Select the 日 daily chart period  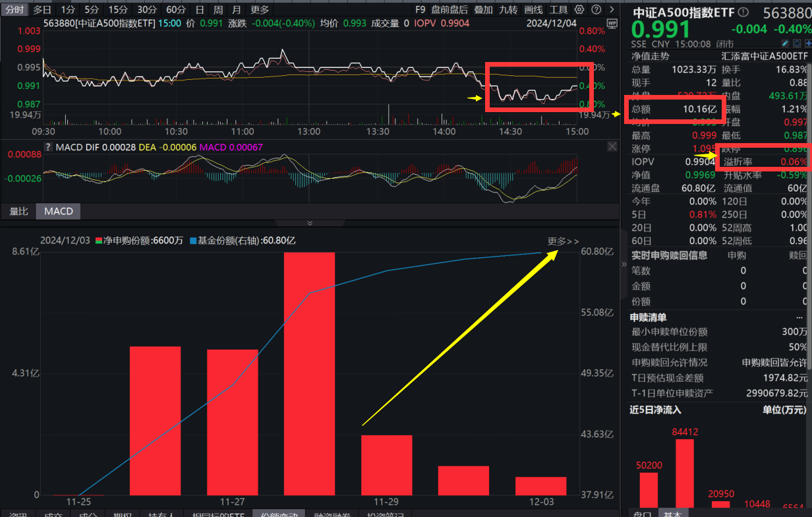198,9
